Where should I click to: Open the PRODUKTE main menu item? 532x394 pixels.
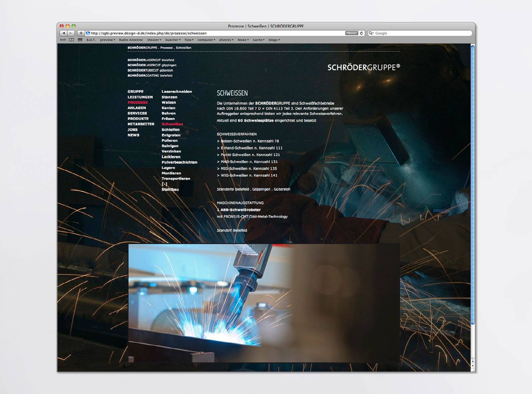(138, 119)
